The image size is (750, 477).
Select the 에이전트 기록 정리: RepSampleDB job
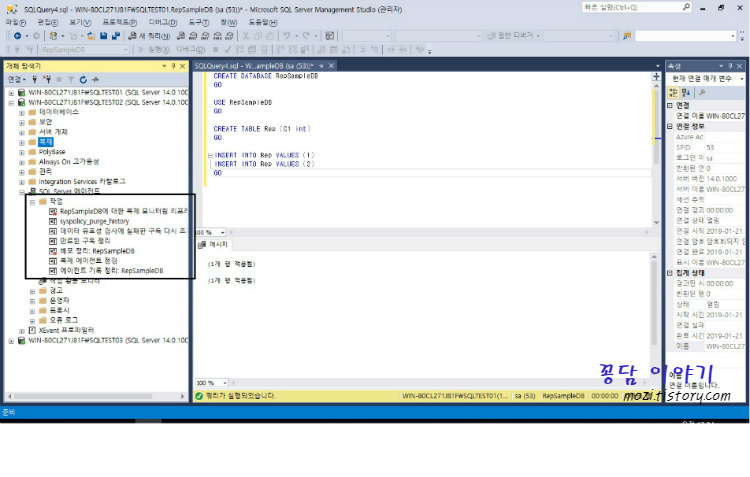(x=111, y=271)
